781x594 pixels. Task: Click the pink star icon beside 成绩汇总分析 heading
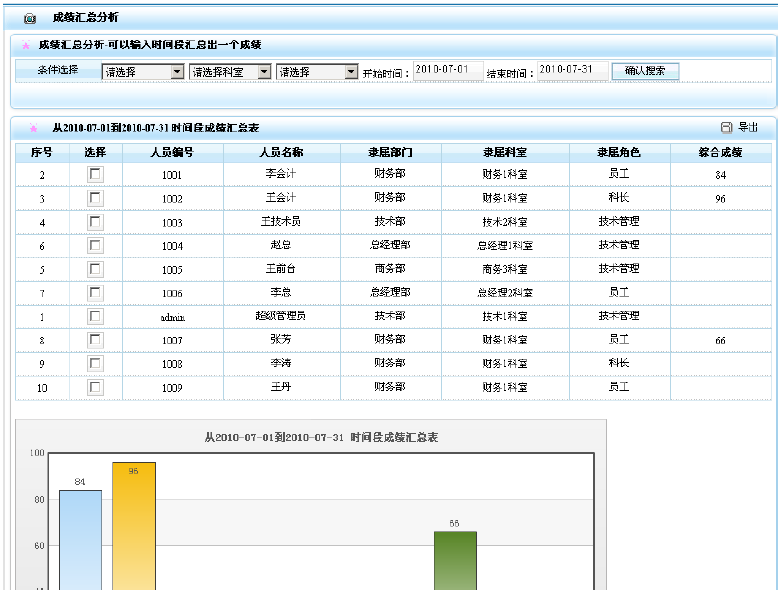26,45
